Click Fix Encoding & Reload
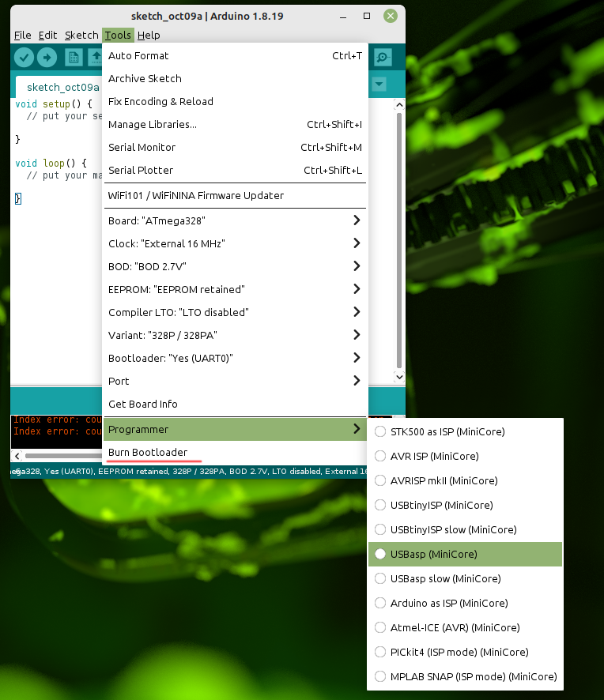 point(235,101)
